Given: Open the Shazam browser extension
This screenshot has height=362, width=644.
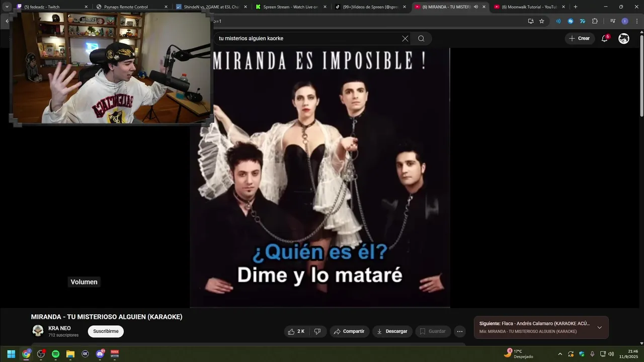Looking at the screenshot, I should point(571,21).
